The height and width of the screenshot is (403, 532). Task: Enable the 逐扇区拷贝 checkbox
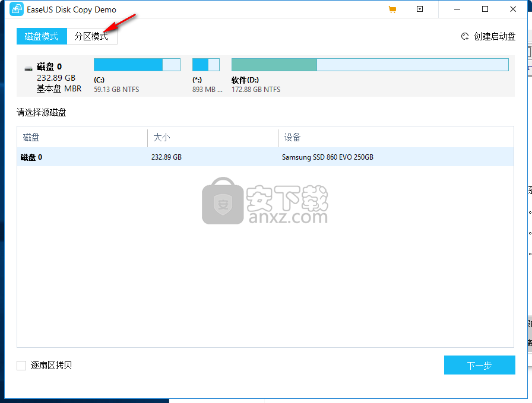tap(21, 366)
